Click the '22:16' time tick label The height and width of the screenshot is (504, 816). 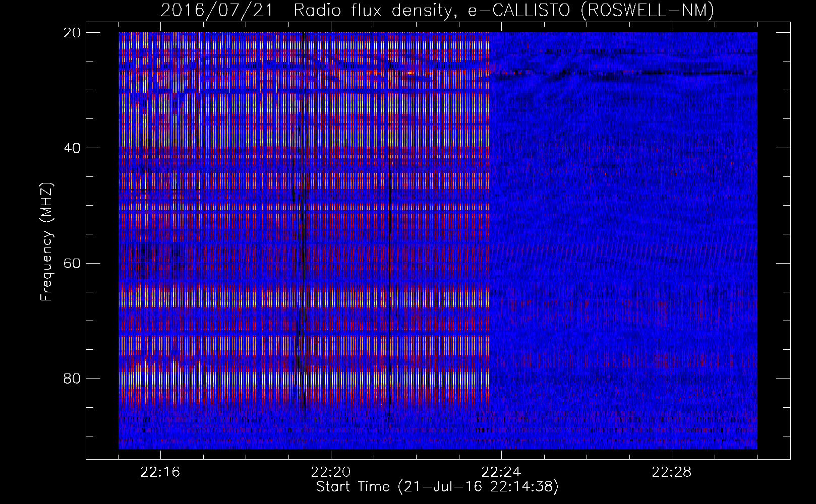pyautogui.click(x=160, y=472)
